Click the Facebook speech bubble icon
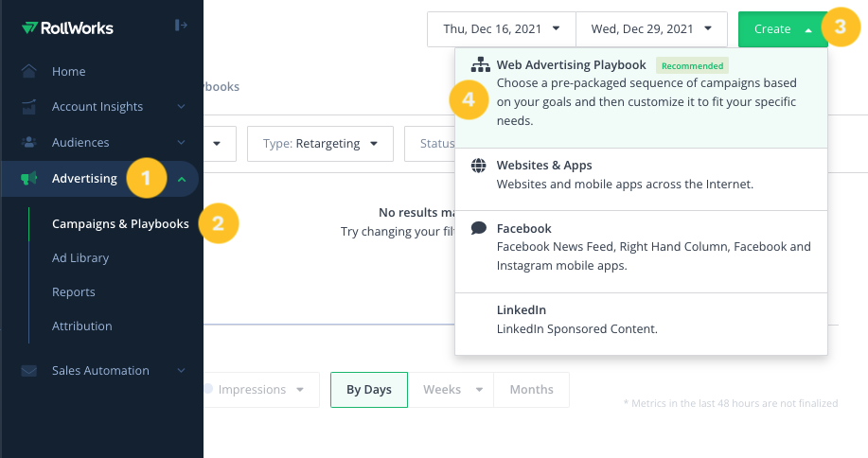Viewport: 868px width, 458px height. click(479, 228)
